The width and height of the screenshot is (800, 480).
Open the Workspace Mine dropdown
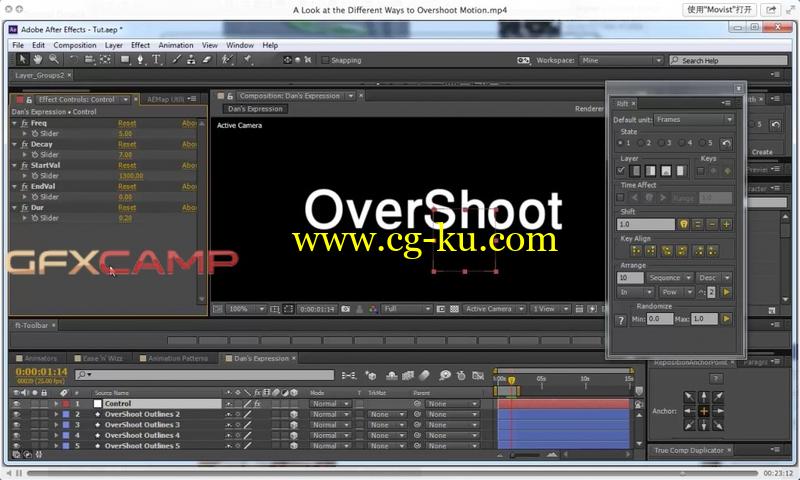pyautogui.click(x=621, y=60)
